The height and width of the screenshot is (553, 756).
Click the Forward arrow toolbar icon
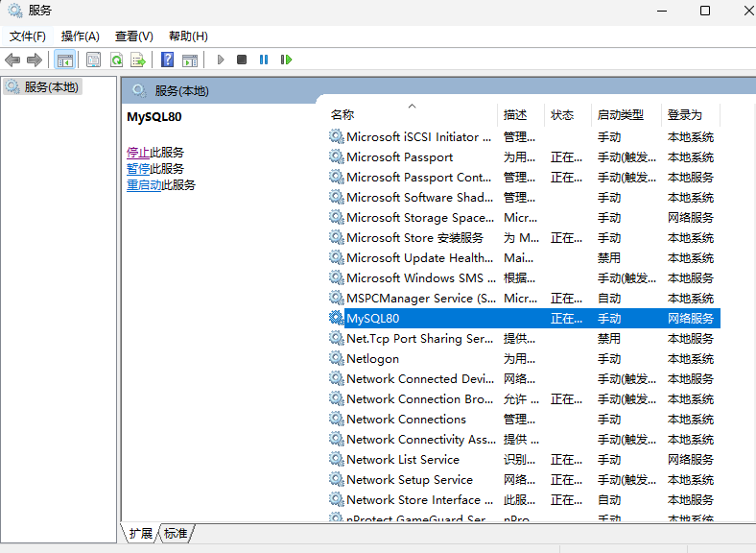[35, 60]
